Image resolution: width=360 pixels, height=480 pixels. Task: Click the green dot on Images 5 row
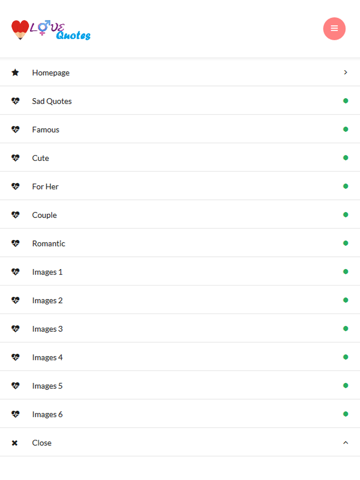pyautogui.click(x=346, y=386)
